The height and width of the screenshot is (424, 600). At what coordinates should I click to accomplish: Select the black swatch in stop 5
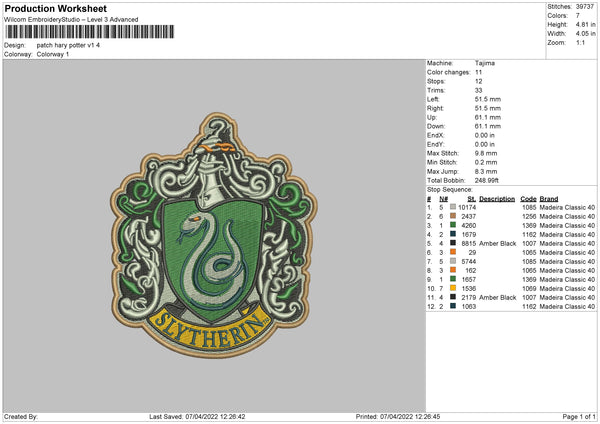[x=453, y=243]
